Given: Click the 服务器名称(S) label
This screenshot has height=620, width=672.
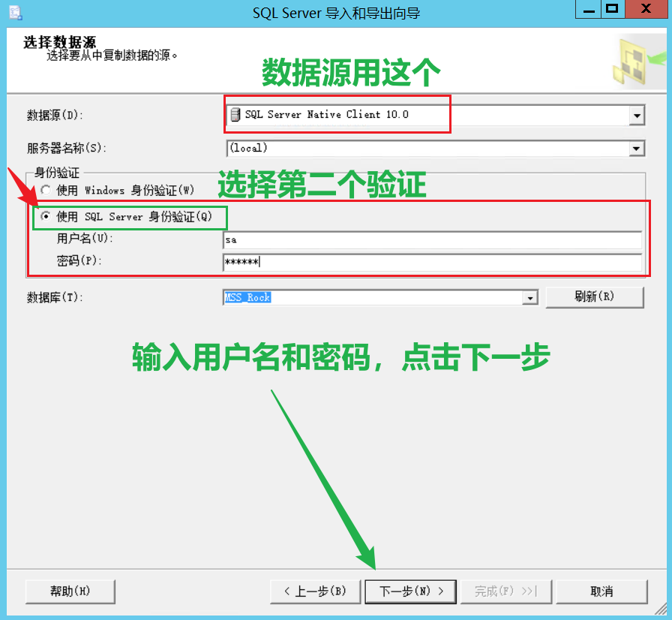Looking at the screenshot, I should [x=67, y=149].
